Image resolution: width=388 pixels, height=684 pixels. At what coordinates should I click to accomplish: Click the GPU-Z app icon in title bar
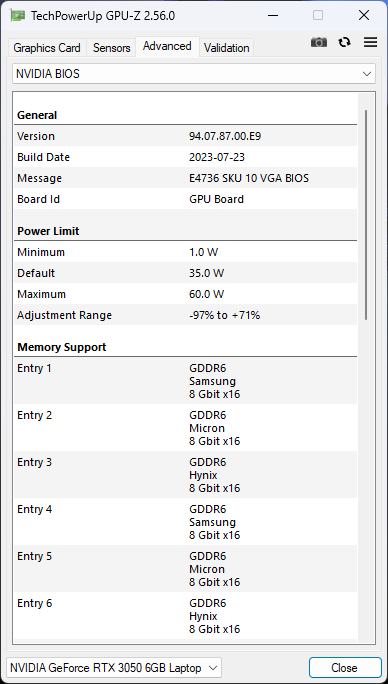17,16
